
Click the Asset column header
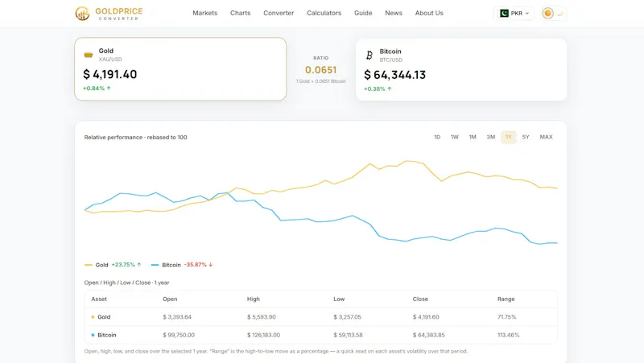pos(99,299)
